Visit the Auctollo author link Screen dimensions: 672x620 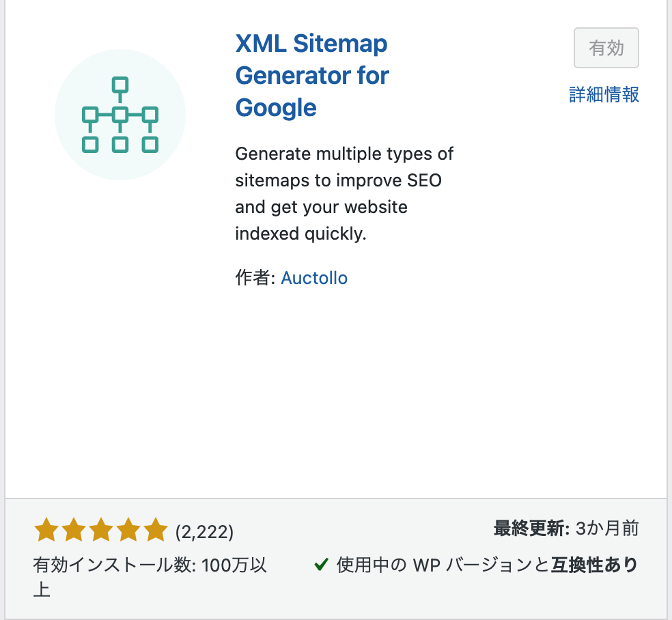point(314,278)
